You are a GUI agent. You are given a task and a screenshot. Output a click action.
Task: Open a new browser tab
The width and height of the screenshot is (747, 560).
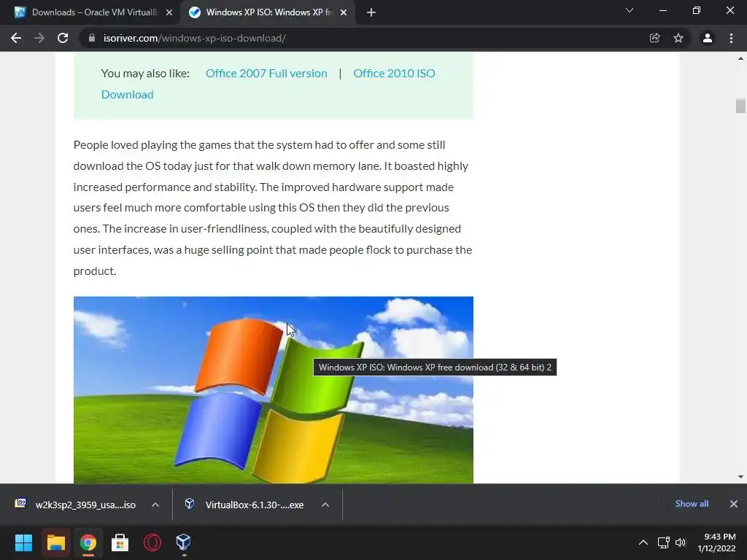pos(371,12)
